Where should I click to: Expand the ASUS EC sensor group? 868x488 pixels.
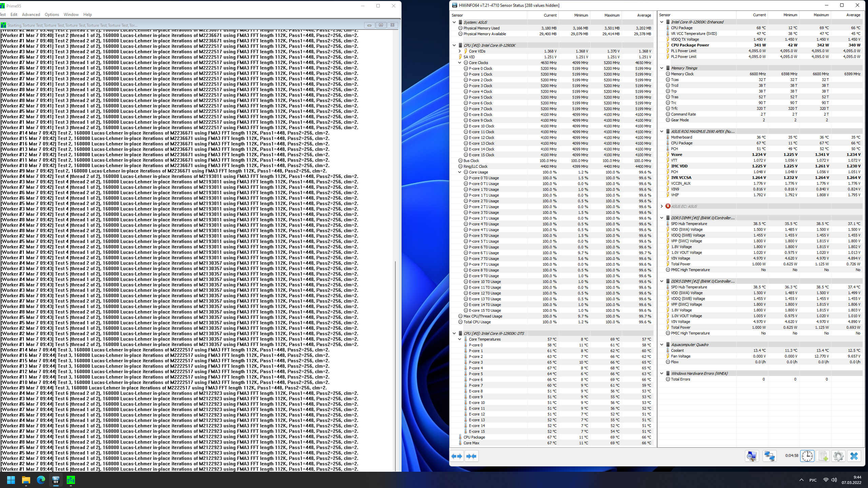pos(662,206)
